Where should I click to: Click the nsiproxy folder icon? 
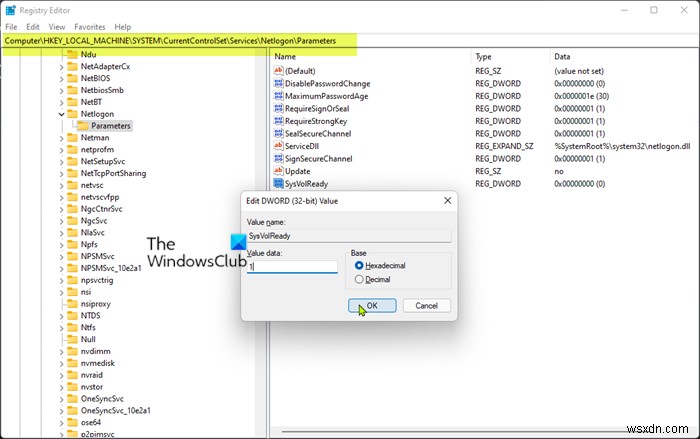(72, 304)
